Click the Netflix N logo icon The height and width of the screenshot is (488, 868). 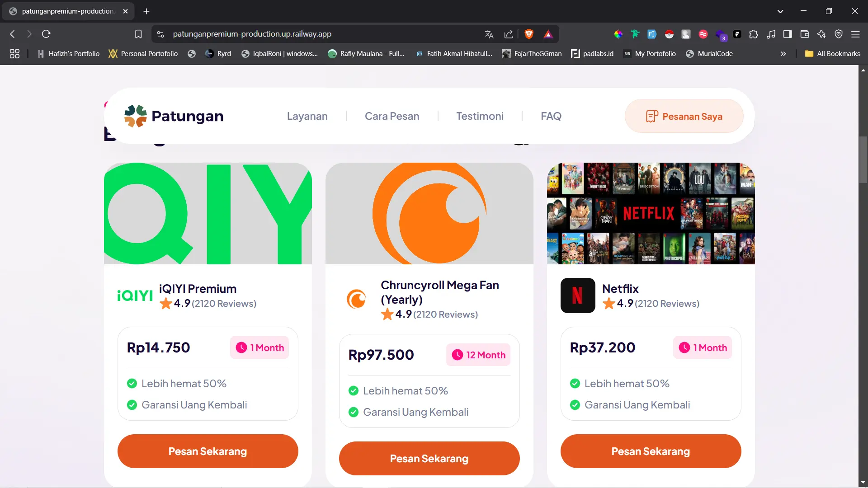pos(578,296)
